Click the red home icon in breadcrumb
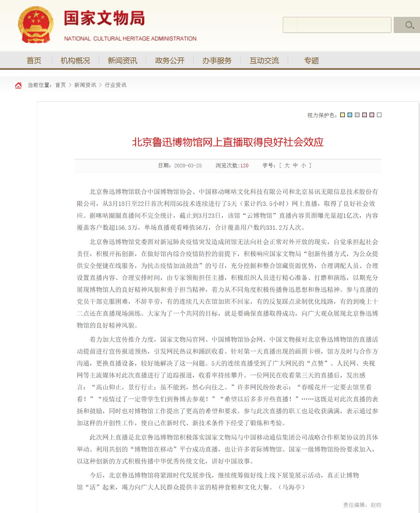Image resolution: width=420 pixels, height=513 pixels. [x=18, y=85]
